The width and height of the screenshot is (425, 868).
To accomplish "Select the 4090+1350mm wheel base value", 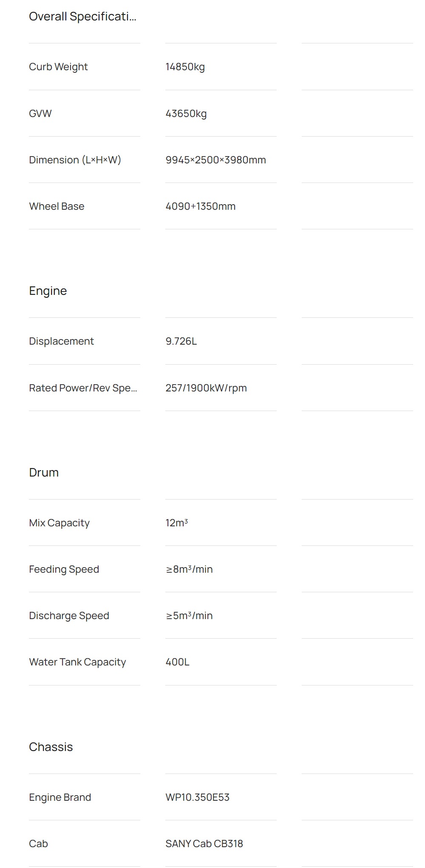I will 201,206.
